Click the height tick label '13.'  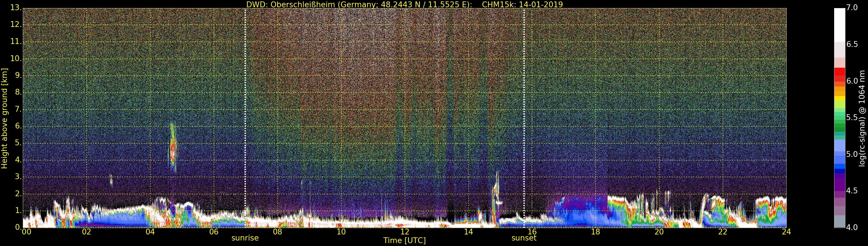pos(16,8)
